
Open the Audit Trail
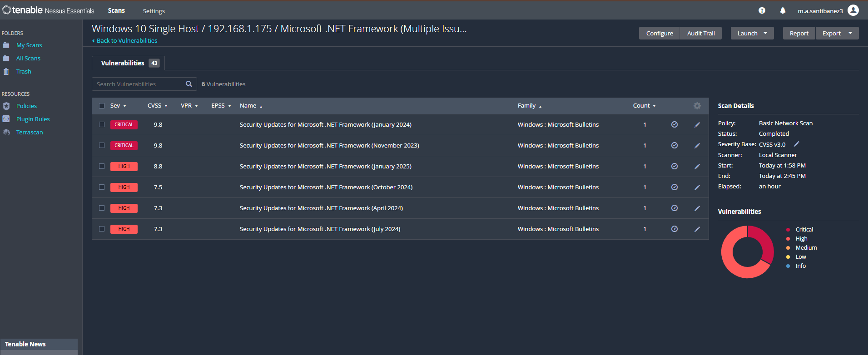click(x=701, y=33)
